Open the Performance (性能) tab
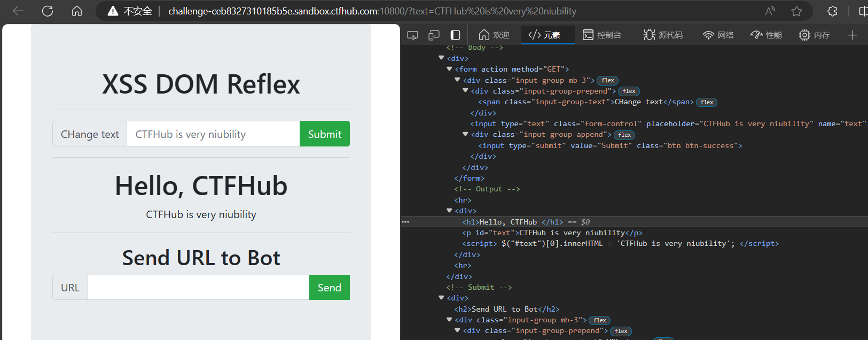 766,35
